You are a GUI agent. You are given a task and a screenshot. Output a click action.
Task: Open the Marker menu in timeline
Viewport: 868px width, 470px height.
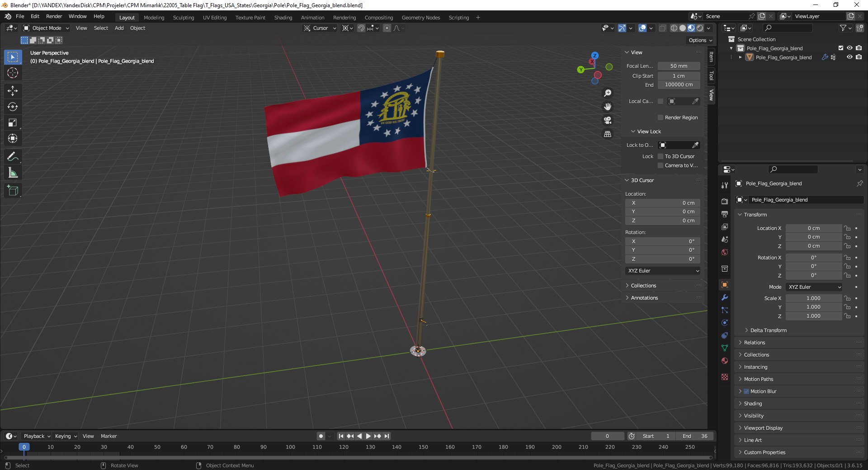108,436
